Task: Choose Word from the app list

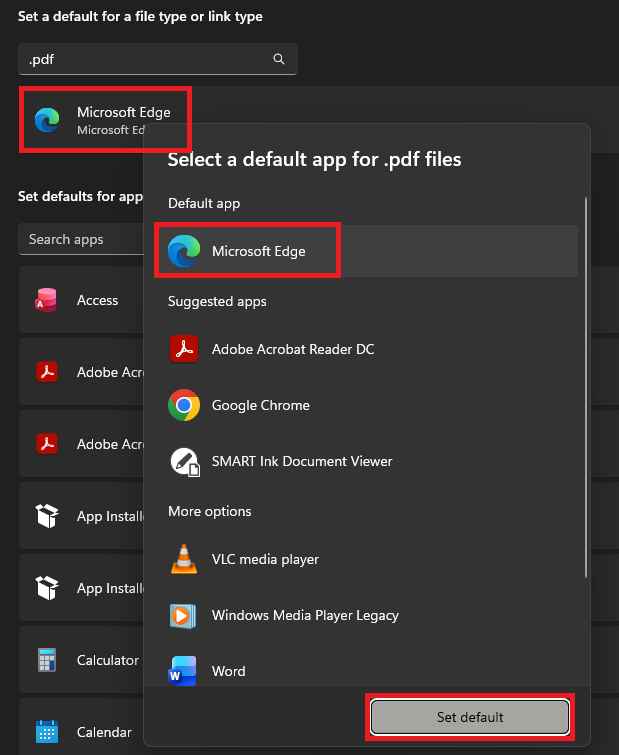Action: [x=366, y=671]
